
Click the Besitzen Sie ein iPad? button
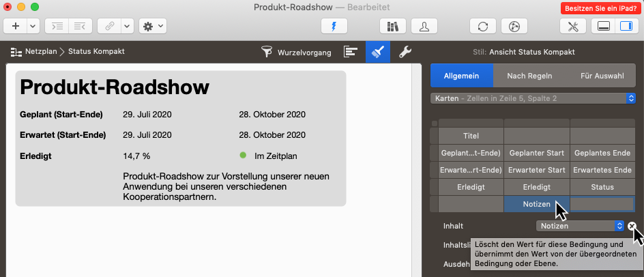point(600,8)
